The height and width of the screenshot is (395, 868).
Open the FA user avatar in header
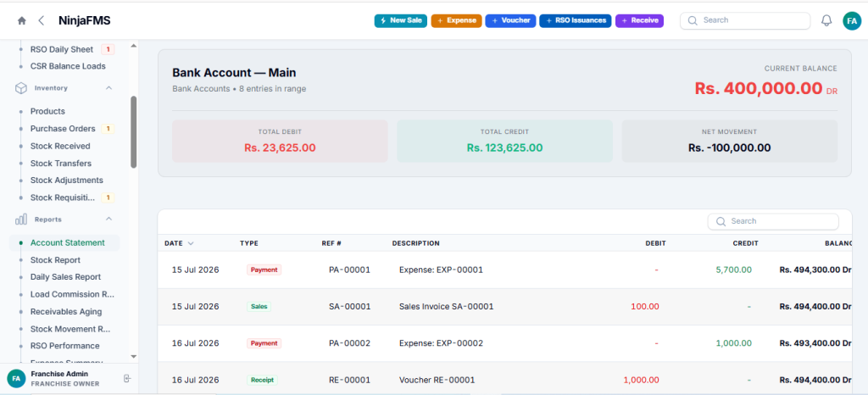[851, 21]
